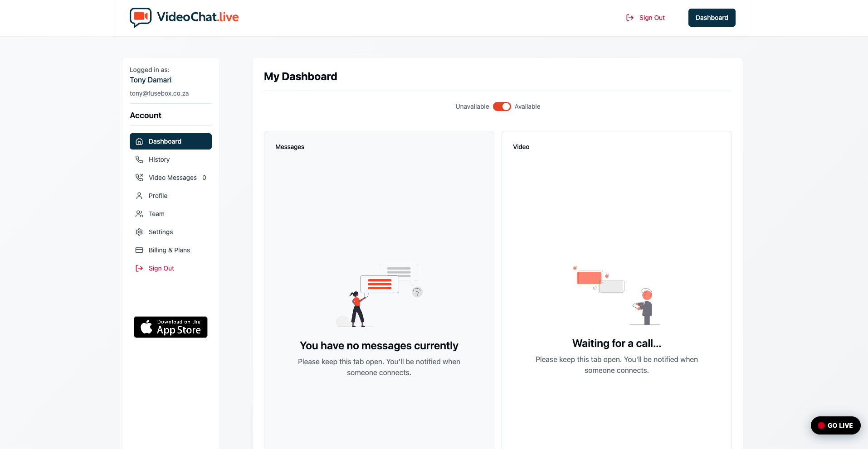Screen dimensions: 868x449
Task: Click the Team people icon
Action: [x=139, y=214]
